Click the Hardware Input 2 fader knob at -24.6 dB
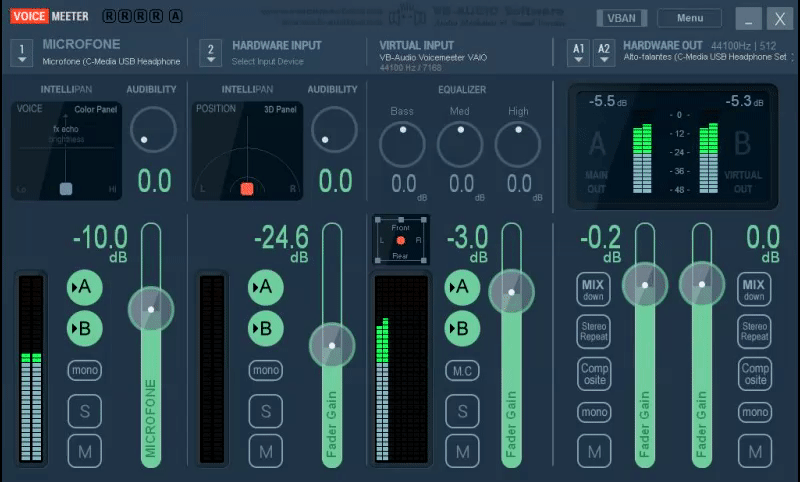800x482 pixels. [x=332, y=346]
